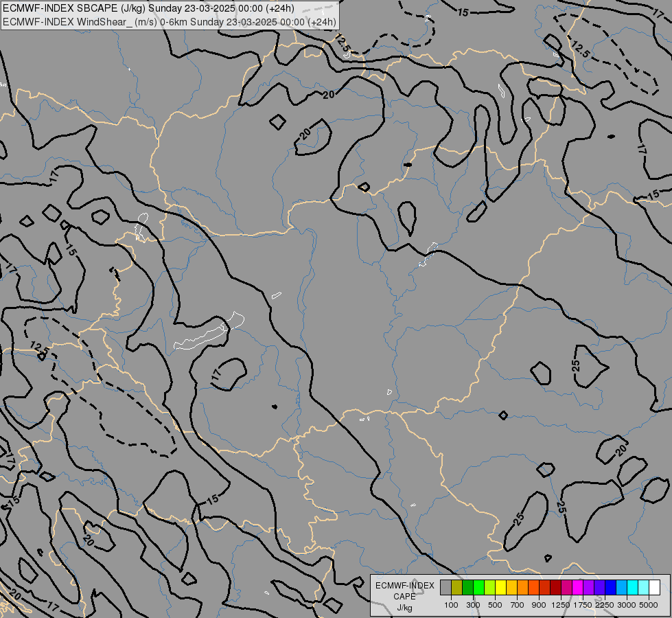672x618 pixels.
Task: Click the '900' legend tick label
Action: (x=539, y=605)
